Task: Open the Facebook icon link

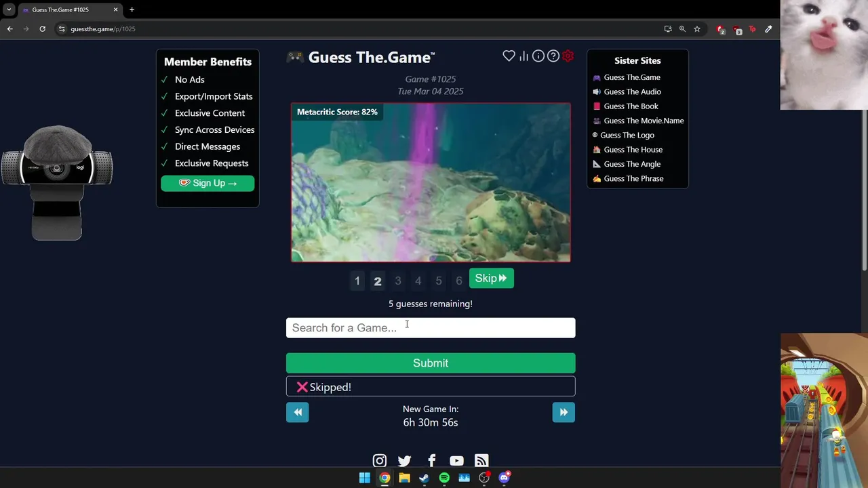Action: click(431, 461)
